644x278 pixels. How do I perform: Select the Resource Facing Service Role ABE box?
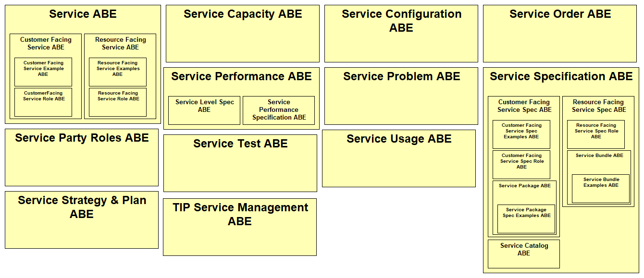pos(118,102)
